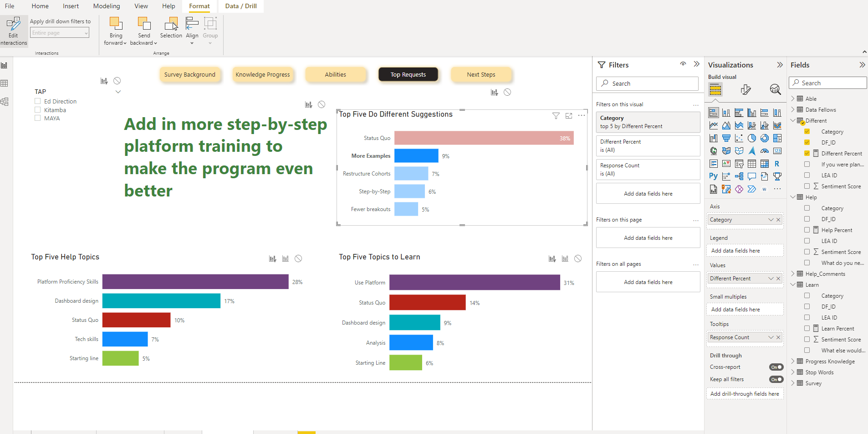Viewport: 868px width, 434px height.
Task: Tick the Kitamba checkbox
Action: (38, 110)
